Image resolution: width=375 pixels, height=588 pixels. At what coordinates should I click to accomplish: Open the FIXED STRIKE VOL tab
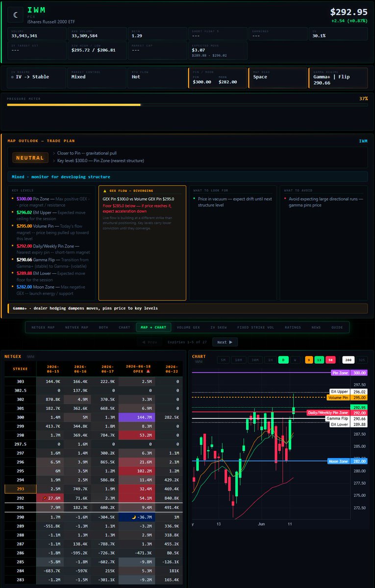[x=255, y=327]
